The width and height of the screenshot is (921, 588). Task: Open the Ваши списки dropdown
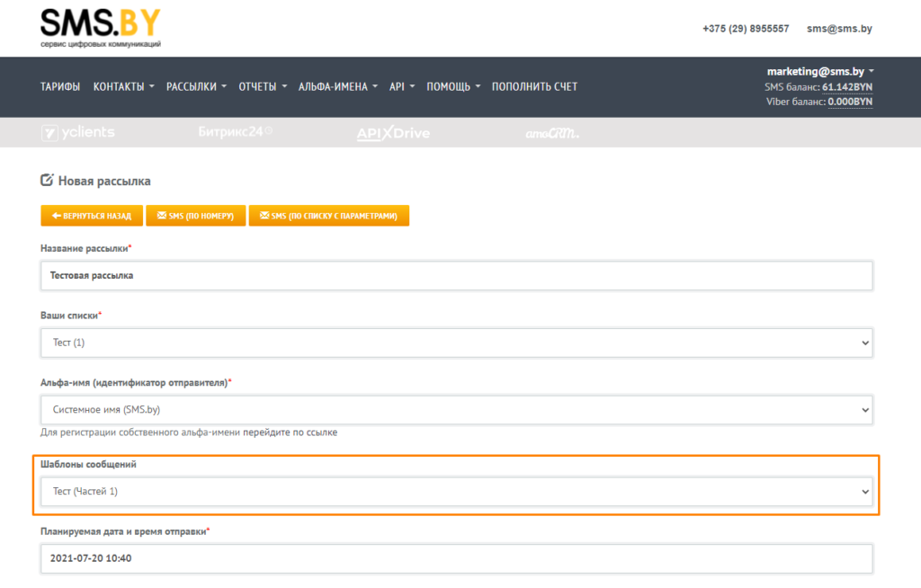pyautogui.click(x=456, y=343)
